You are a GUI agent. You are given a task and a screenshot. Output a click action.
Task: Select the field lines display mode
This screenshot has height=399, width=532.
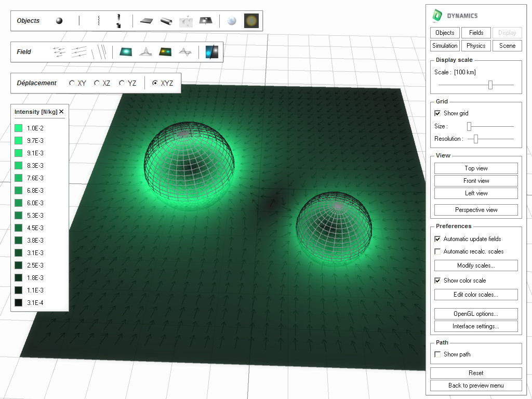tap(100, 51)
